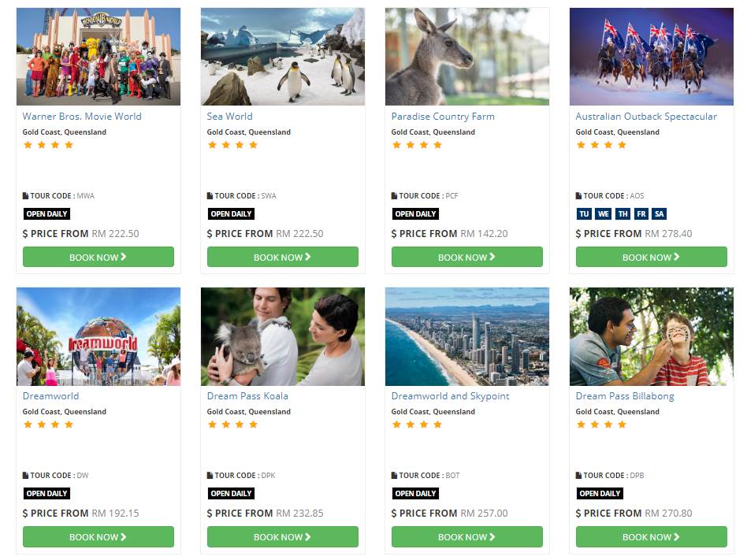Click the Open Daily badge under Dreamworld
Viewport: 747px width, 560px height.
[x=46, y=493]
